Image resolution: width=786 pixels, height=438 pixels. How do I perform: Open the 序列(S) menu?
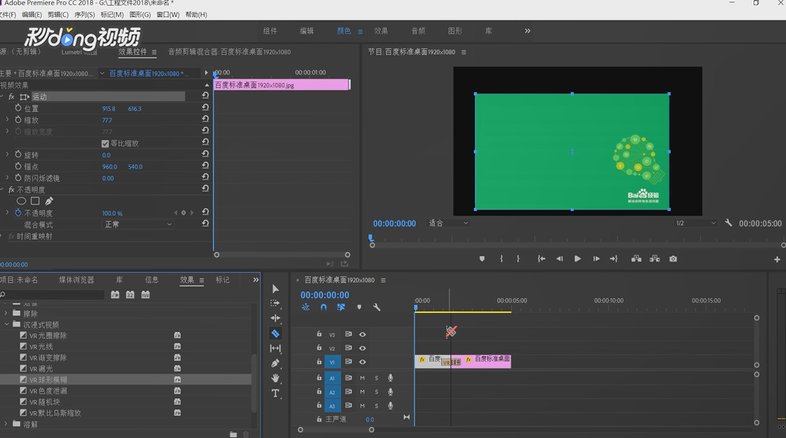(x=84, y=15)
